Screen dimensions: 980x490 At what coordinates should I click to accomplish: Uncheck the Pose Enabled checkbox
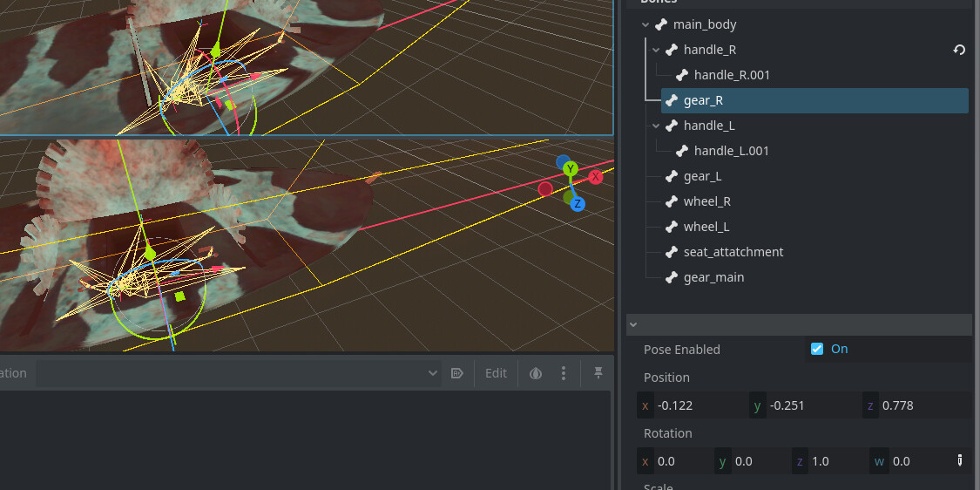[x=817, y=349]
